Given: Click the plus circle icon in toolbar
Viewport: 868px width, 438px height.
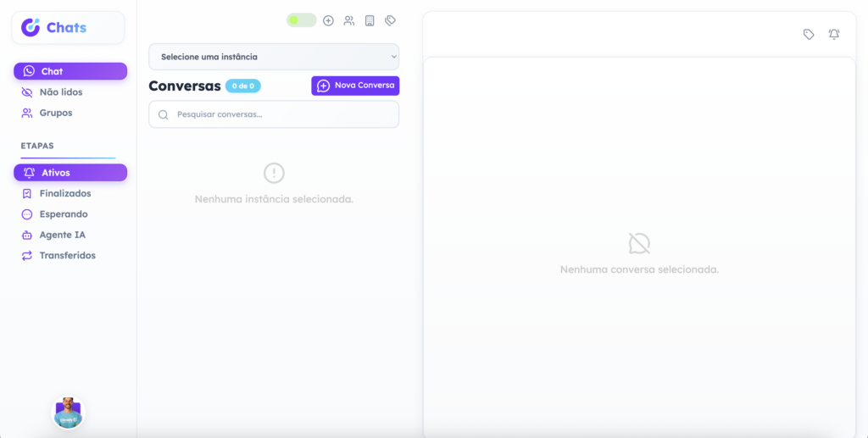Looking at the screenshot, I should [328, 20].
